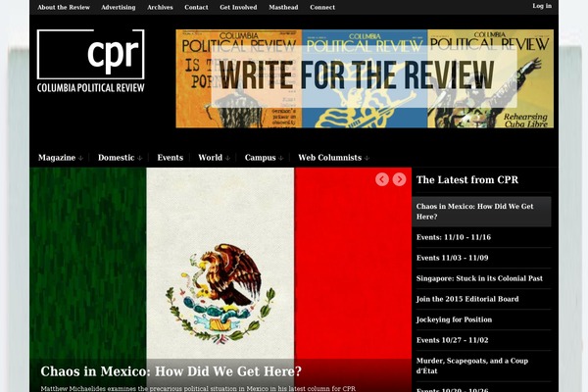This screenshot has width=588, height=392.
Task: Open About the Review page
Action: coord(64,7)
